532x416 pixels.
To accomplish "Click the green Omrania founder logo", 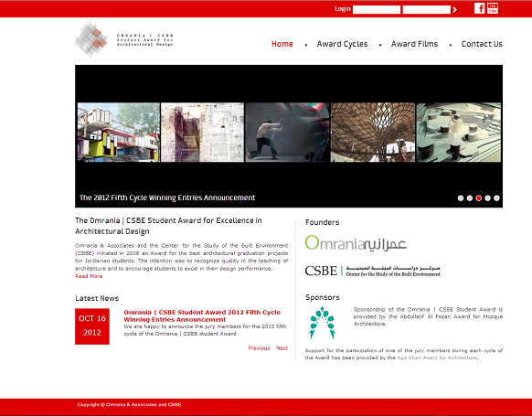I will pos(356,243).
